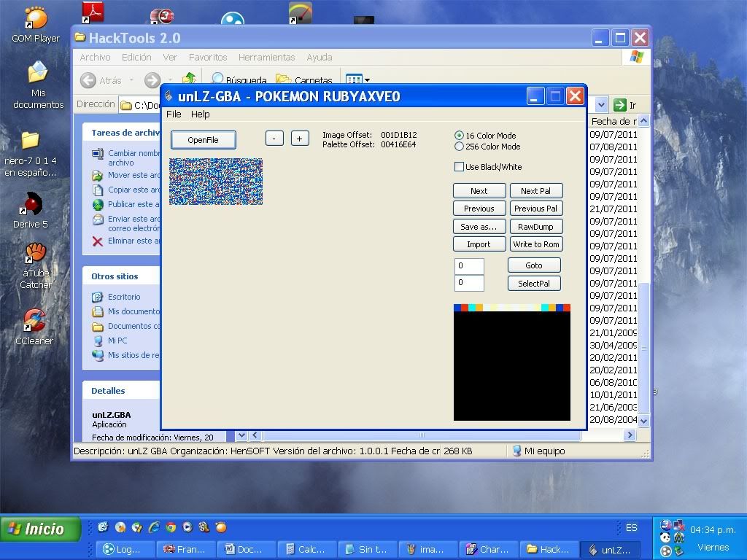Viewport: 747px width, 560px height.
Task: Click the Eliminar este archivo red X
Action: 98,241
